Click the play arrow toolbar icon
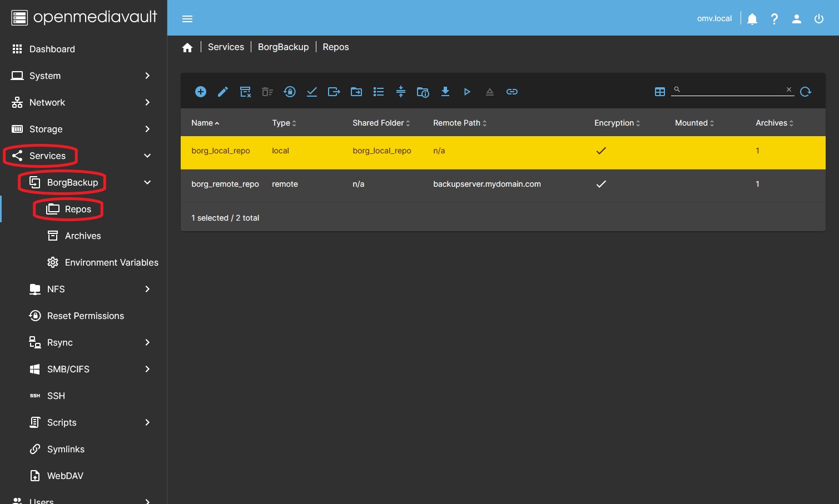Screen dimensions: 839x504 467,92
